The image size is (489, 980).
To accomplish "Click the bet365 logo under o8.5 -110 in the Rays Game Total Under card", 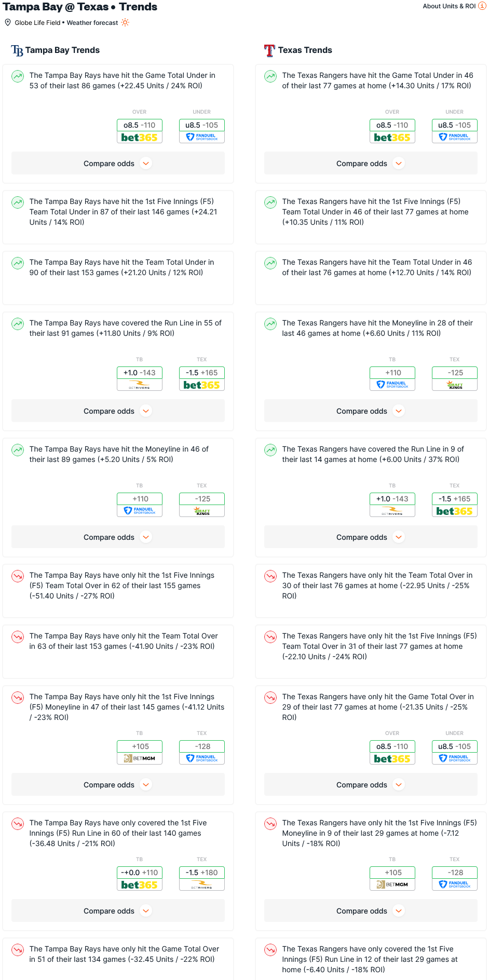I will tap(140, 137).
